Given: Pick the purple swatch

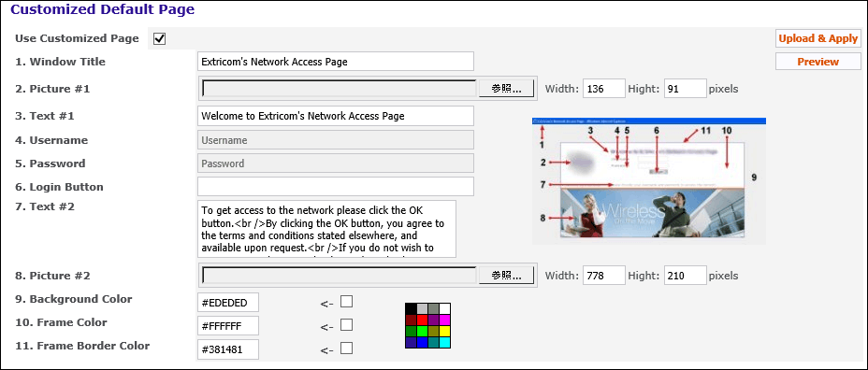Looking at the screenshot, I should [x=433, y=320].
